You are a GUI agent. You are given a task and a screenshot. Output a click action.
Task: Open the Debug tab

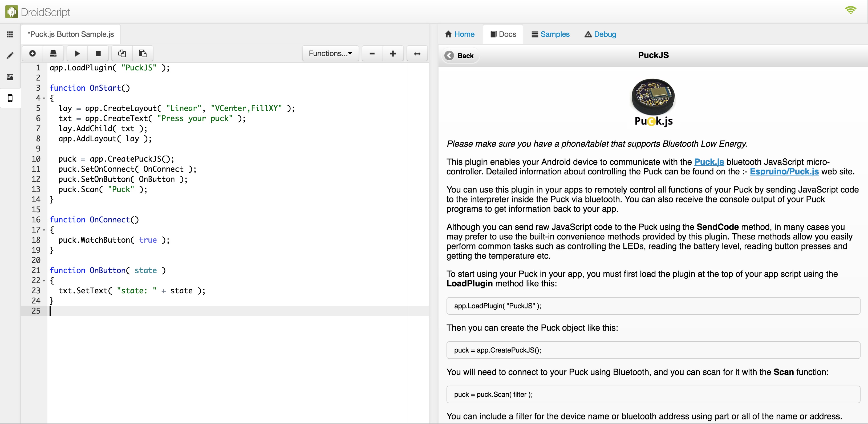[601, 34]
